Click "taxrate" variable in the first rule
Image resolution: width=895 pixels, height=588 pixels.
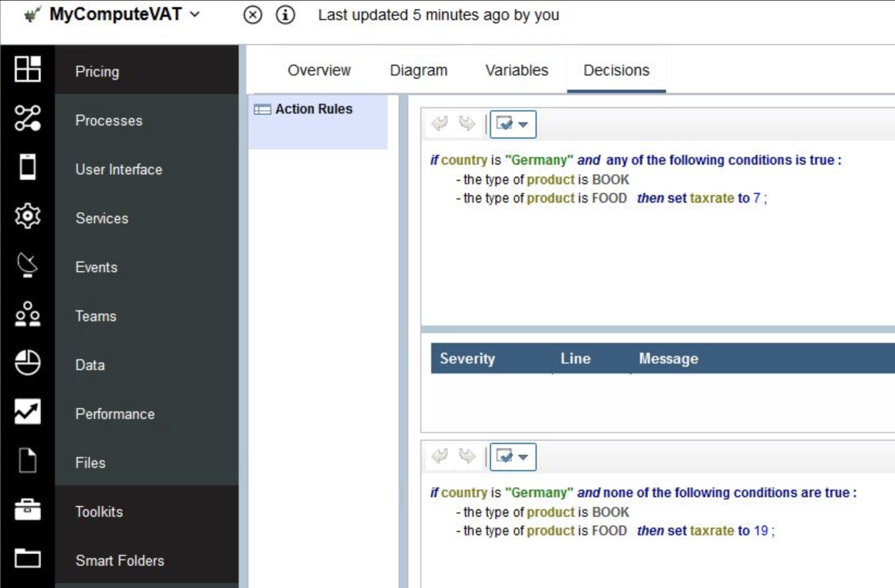(x=712, y=198)
